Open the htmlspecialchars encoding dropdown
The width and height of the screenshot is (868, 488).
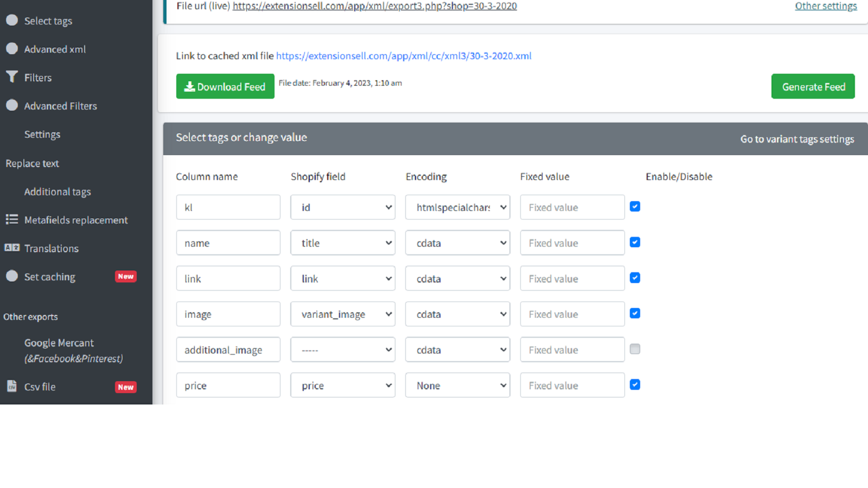click(457, 208)
